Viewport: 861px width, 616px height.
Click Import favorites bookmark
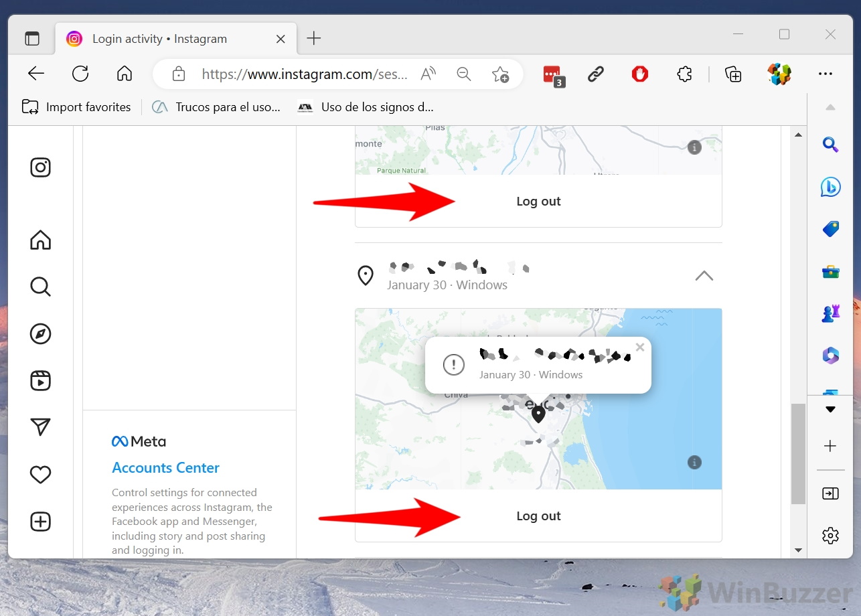coord(76,106)
